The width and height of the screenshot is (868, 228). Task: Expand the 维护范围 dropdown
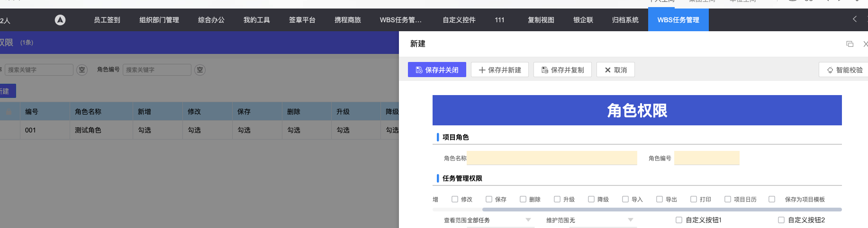point(631,220)
